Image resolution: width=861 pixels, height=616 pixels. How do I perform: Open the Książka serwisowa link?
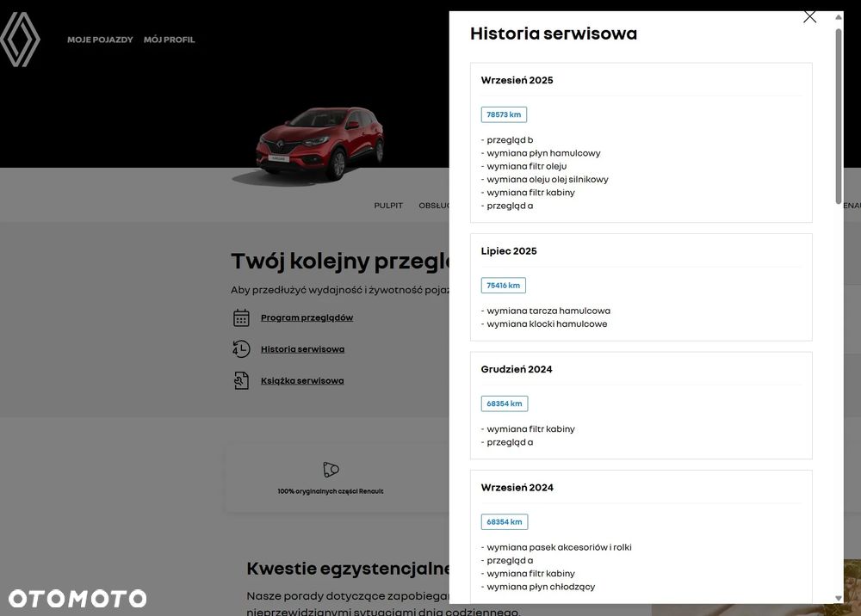point(302,380)
